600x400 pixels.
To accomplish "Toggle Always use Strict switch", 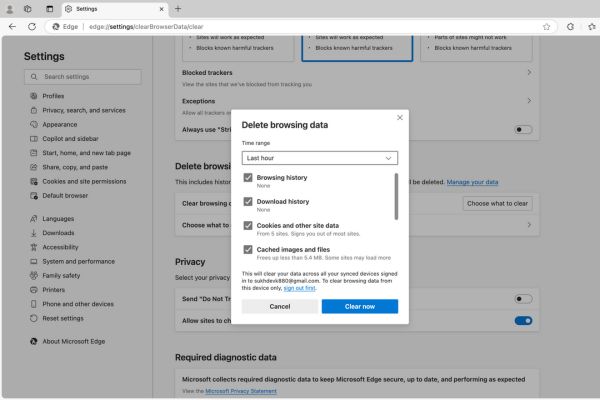I will click(x=523, y=129).
